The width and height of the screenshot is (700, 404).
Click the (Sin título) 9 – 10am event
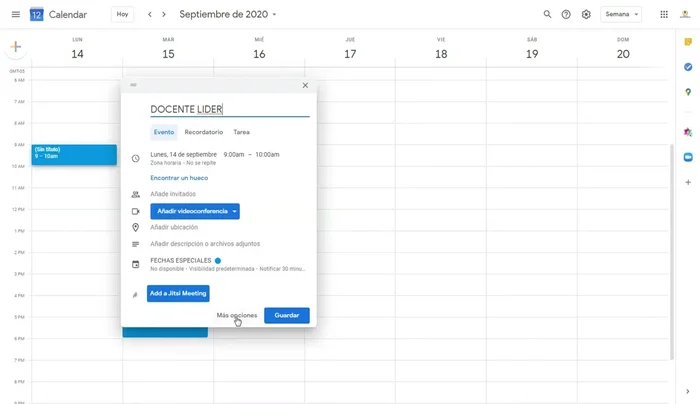[74, 155]
